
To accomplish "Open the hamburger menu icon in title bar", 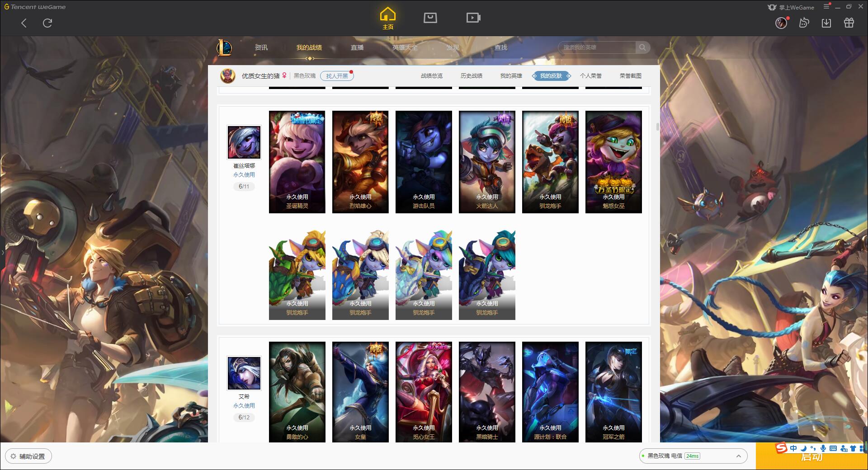I will [827, 6].
